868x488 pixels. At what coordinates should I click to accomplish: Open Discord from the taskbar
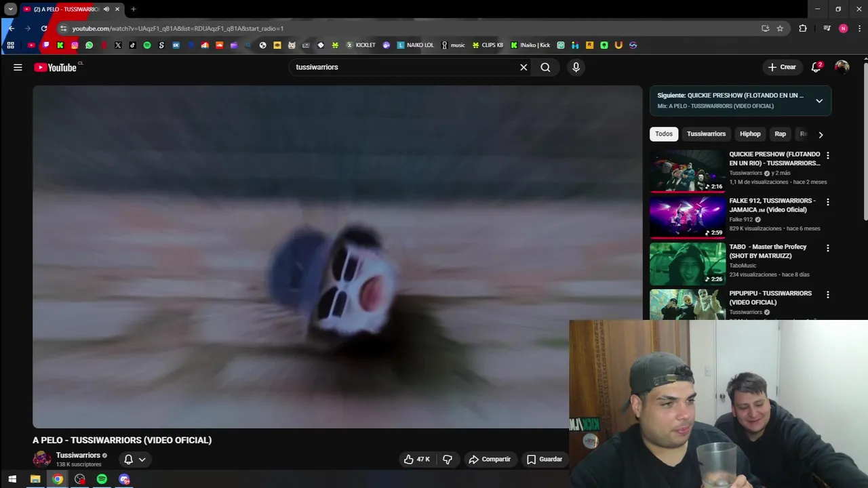124,479
